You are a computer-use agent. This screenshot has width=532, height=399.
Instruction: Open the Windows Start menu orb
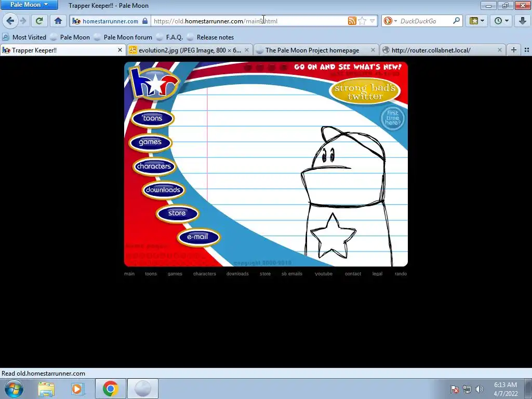click(x=14, y=389)
